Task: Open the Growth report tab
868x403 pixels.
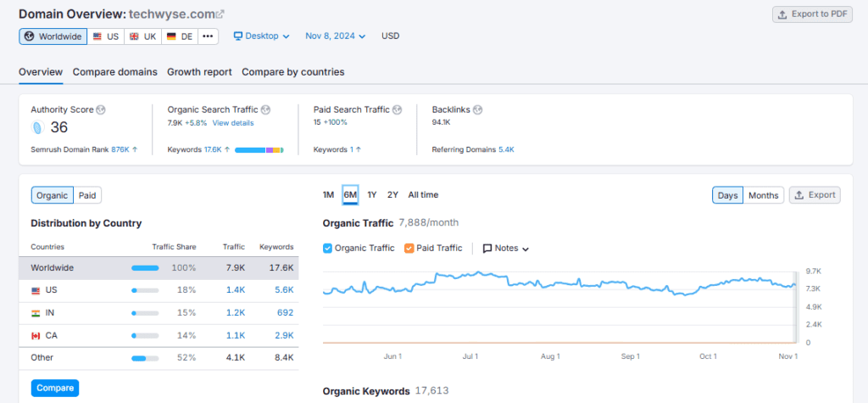Action: 199,72
